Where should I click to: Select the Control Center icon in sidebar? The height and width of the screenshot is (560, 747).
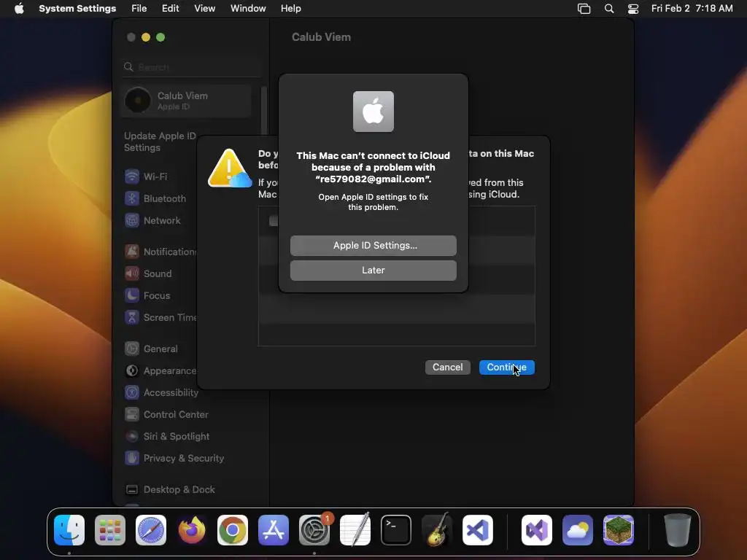[132, 414]
